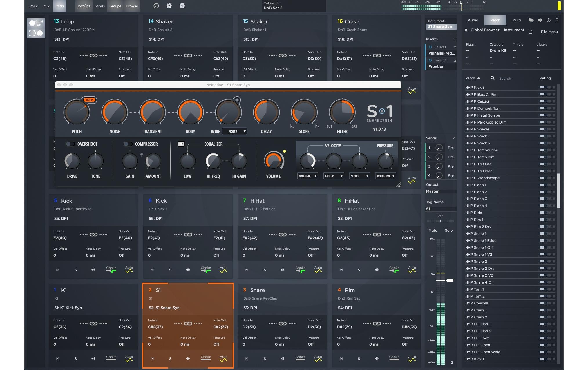Click speaker audition icon on pad 1 K1
Viewport: 588px width, 370px height.
click(93, 359)
